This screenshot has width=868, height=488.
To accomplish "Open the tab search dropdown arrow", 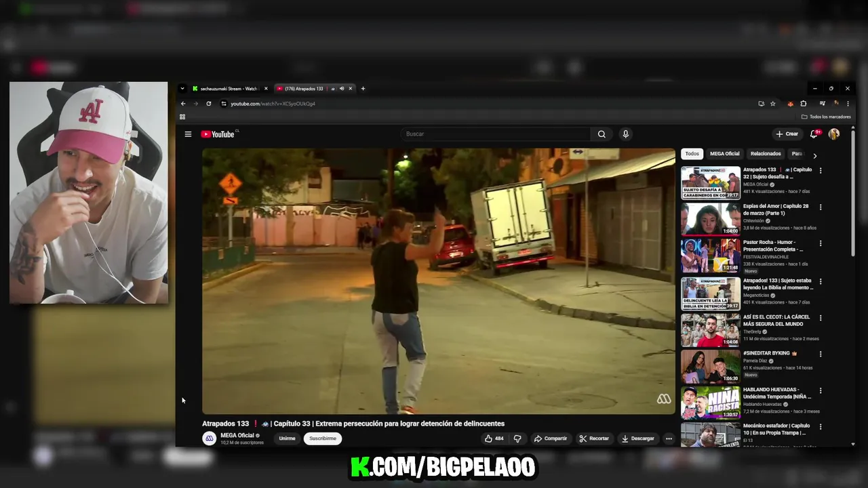I will pos(182,89).
